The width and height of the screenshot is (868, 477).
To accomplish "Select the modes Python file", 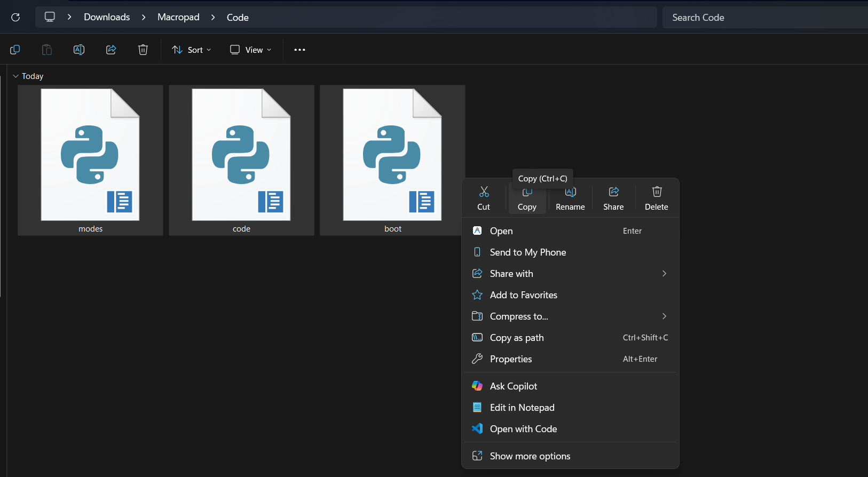I will (x=90, y=160).
